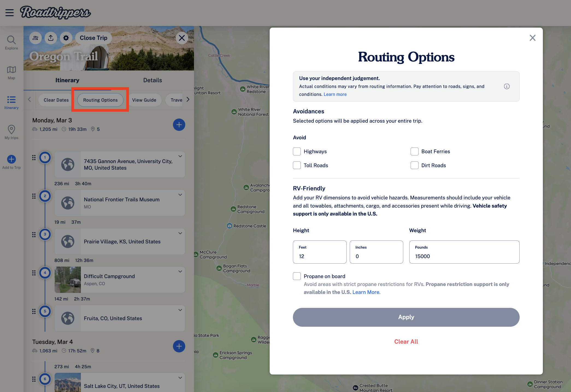Check the Dirt Roads avoidance box

point(414,165)
